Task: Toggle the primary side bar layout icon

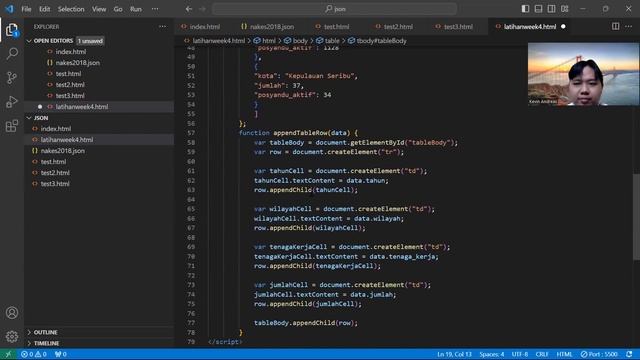Action: tap(525, 9)
